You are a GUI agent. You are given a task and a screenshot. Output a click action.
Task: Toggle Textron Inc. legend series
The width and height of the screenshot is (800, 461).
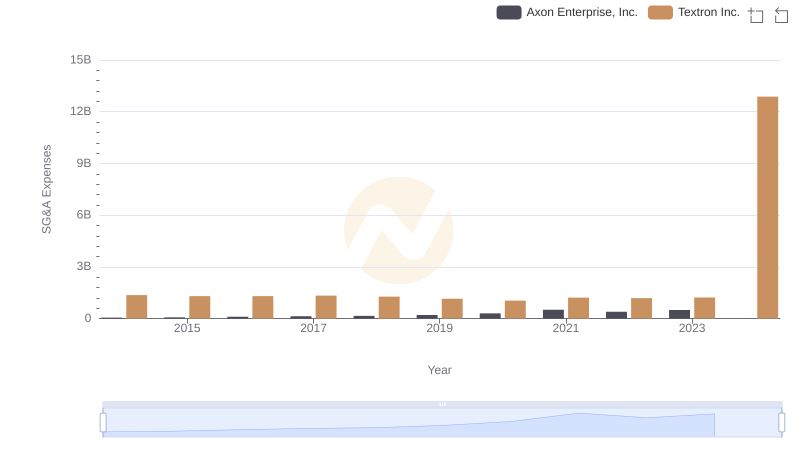[x=694, y=12]
